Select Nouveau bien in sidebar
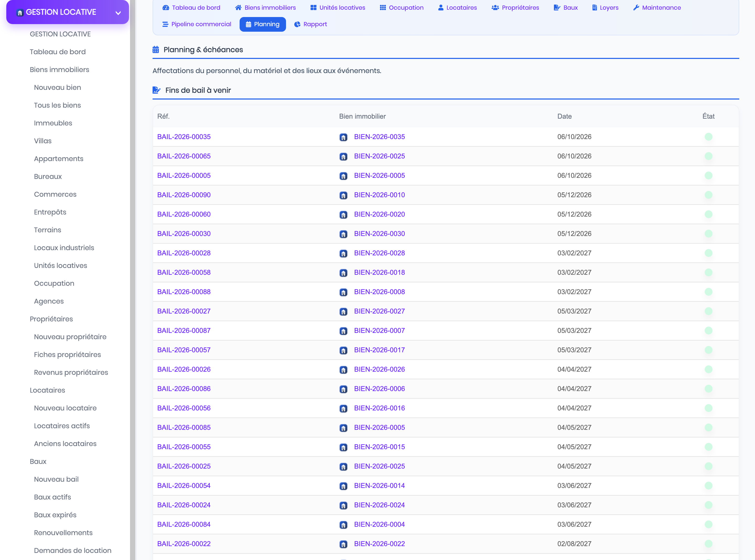The image size is (755, 560). pos(57,87)
